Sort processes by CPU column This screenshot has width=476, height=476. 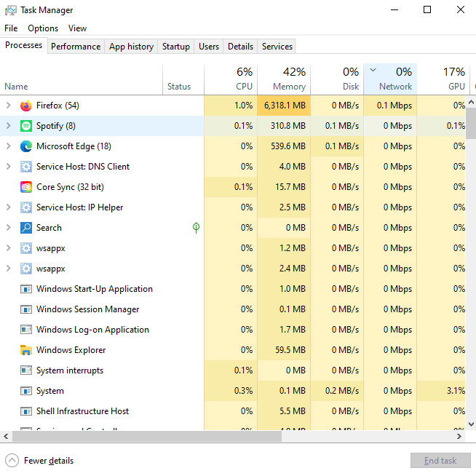coord(231,79)
